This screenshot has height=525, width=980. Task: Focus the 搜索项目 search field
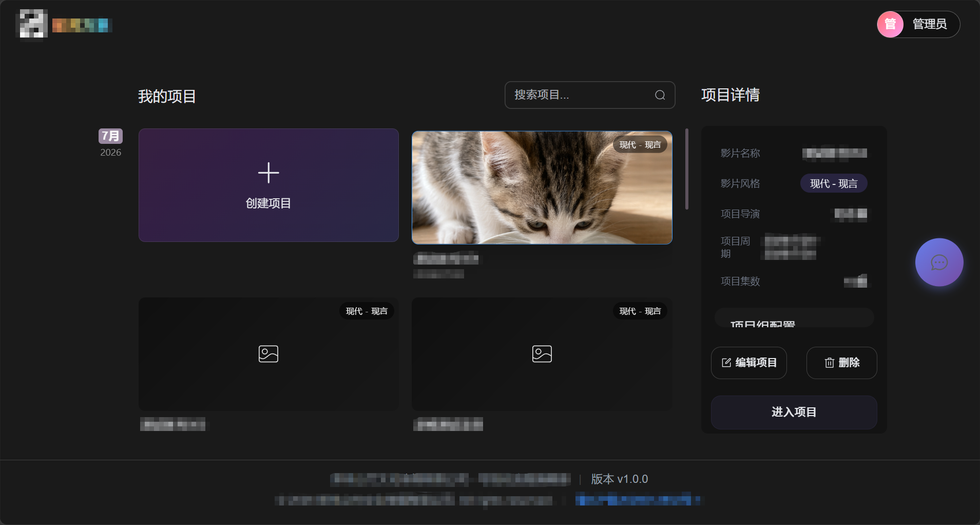[589, 95]
